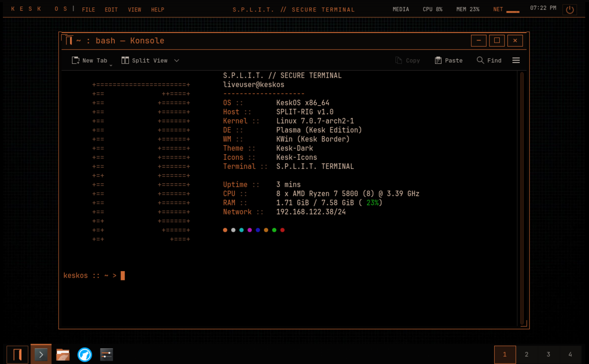589x364 pixels.
Task: Click the green color dot
Action: click(x=274, y=230)
